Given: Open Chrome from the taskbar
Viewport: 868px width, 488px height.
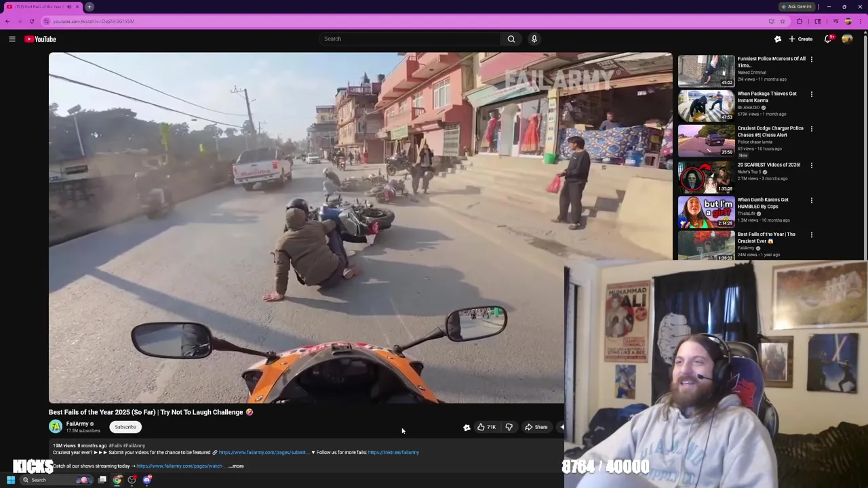Looking at the screenshot, I should [117, 480].
